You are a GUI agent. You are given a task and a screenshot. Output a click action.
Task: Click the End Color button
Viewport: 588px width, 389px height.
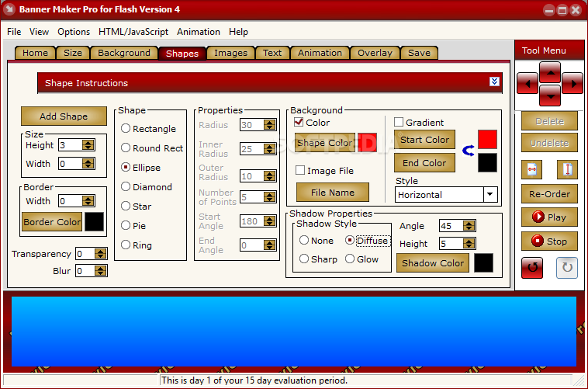click(x=424, y=162)
